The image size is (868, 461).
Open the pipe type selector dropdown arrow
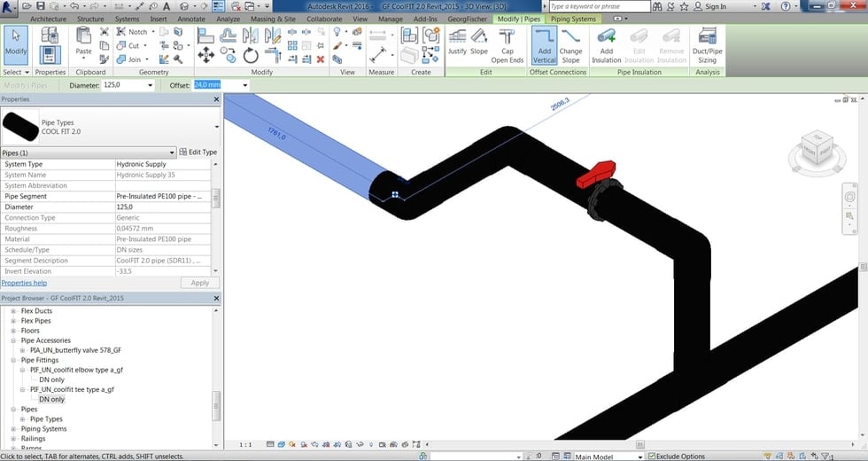[x=216, y=127]
